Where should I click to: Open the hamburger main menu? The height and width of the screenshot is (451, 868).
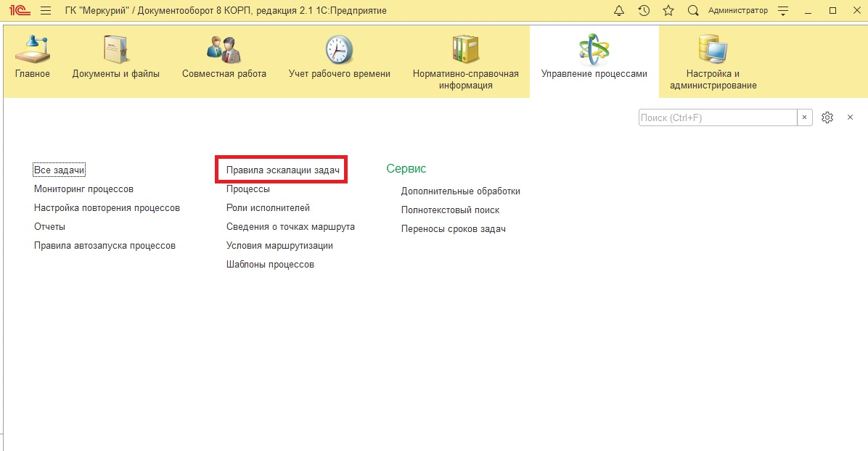46,11
